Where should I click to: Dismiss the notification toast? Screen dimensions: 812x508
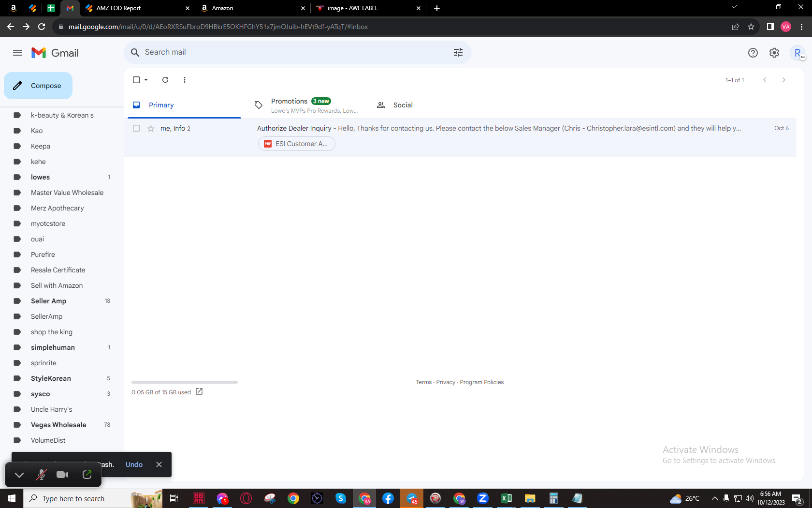pos(159,464)
